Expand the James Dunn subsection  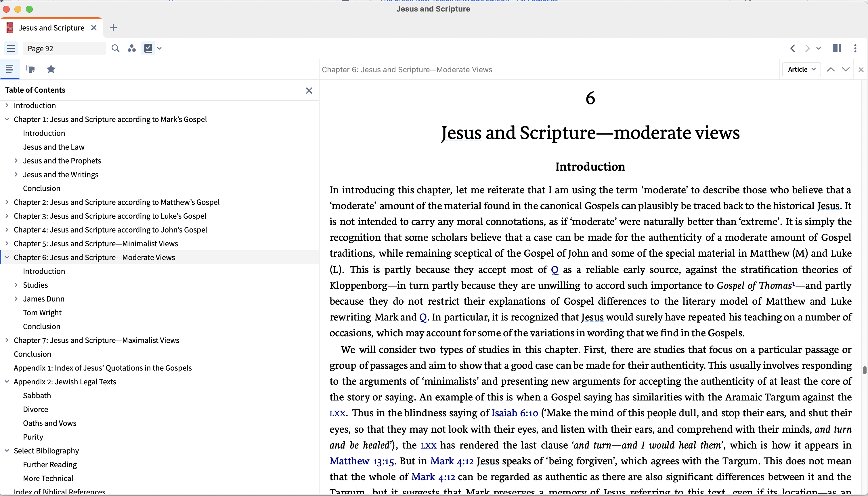[x=16, y=299]
